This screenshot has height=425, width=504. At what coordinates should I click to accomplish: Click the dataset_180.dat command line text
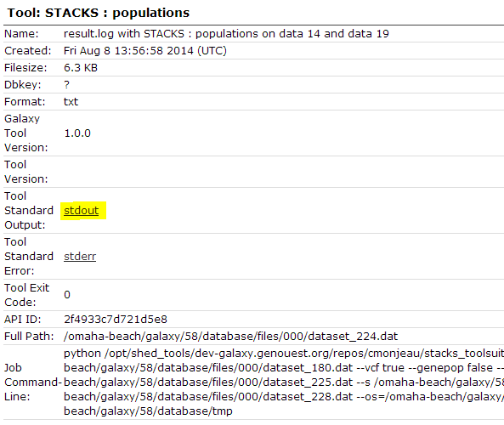click(x=308, y=368)
